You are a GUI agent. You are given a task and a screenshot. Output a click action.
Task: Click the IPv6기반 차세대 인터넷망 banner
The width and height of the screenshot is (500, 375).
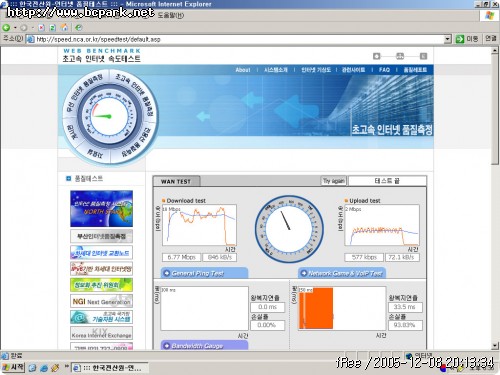tap(101, 269)
